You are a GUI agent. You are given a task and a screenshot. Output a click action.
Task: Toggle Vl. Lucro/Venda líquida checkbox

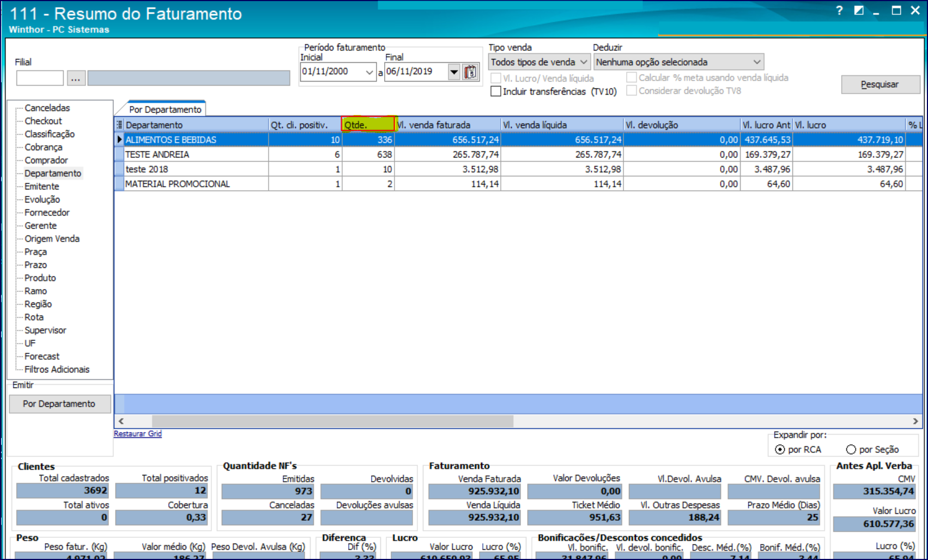pyautogui.click(x=496, y=78)
